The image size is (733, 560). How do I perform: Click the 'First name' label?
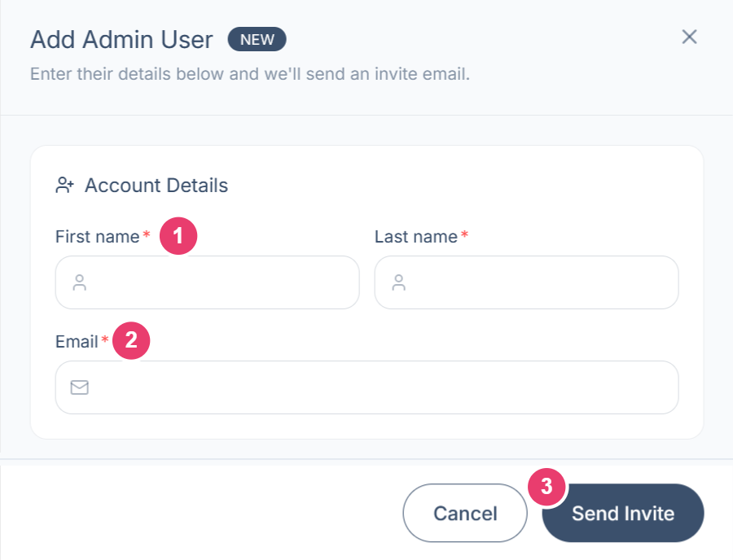pos(97,237)
